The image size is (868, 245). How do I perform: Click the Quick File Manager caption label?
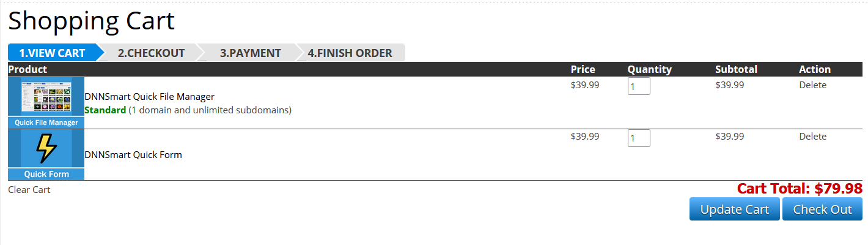(46, 123)
